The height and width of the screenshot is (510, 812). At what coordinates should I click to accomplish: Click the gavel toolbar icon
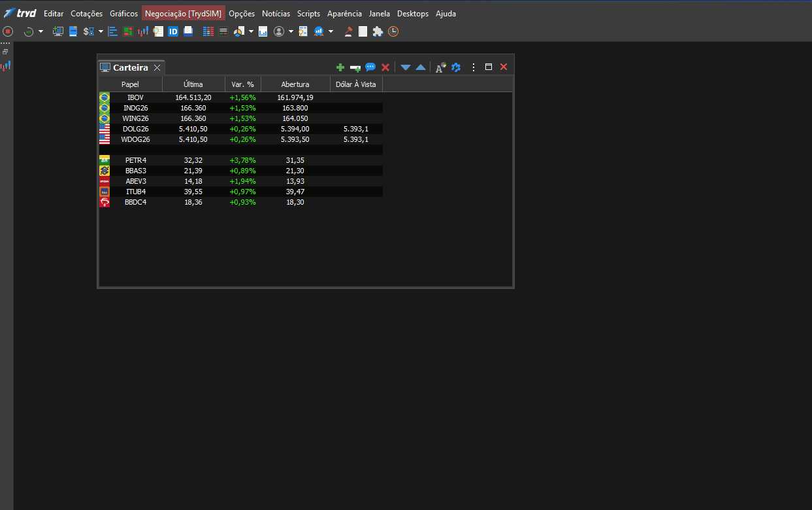click(x=349, y=31)
